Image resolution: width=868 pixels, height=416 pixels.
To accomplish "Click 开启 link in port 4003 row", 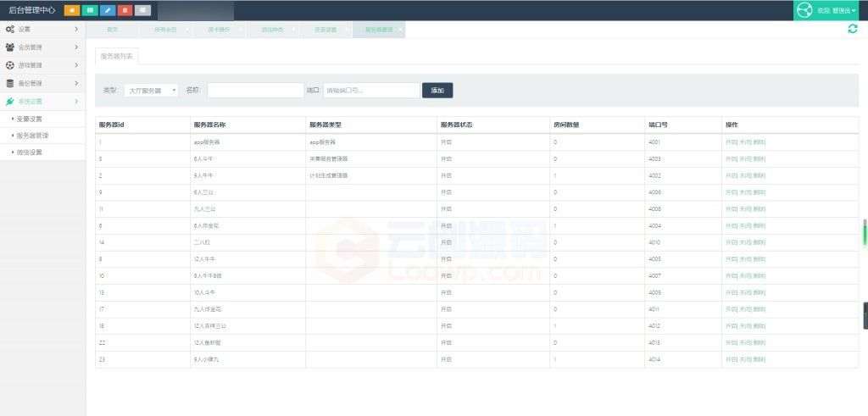I will [732, 158].
